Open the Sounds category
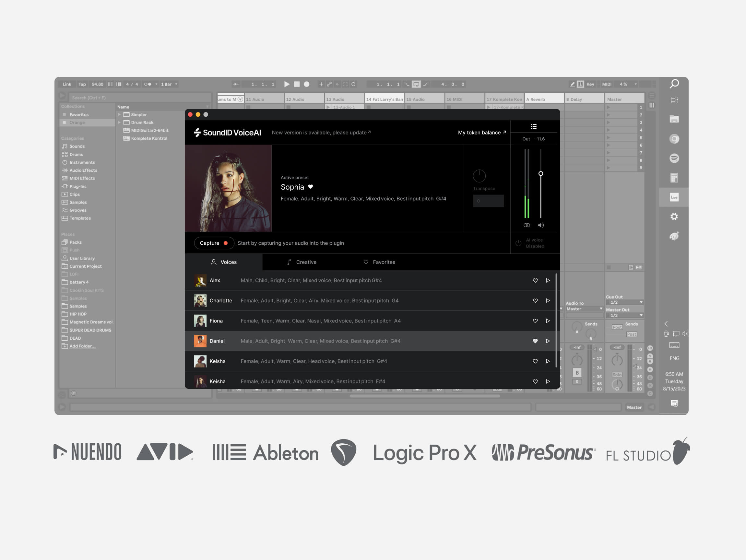The height and width of the screenshot is (560, 746). [x=77, y=146]
